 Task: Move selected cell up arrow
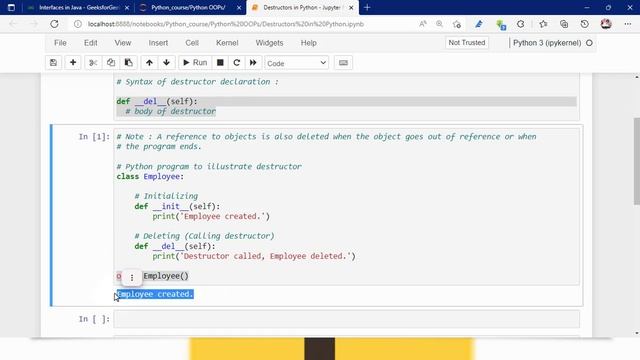click(x=149, y=63)
